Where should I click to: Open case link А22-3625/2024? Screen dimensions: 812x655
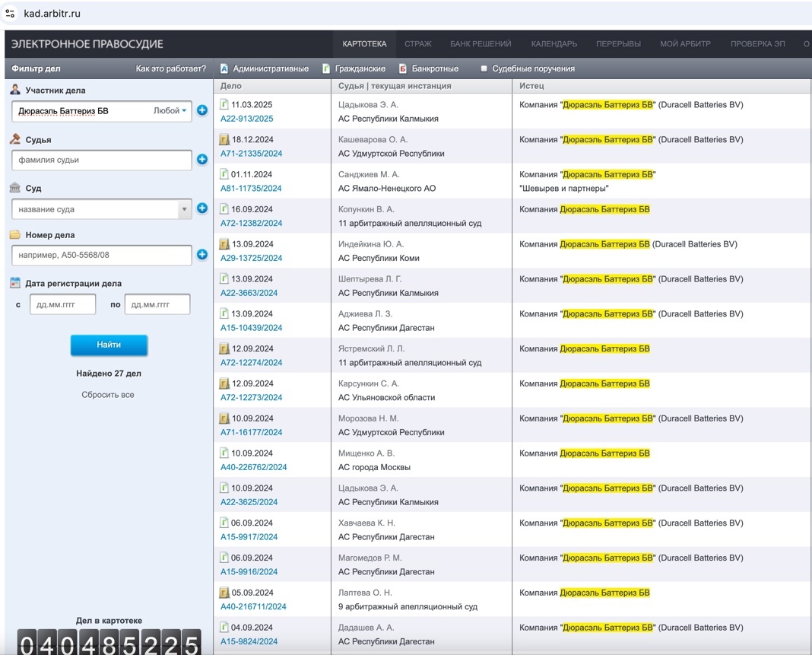click(249, 501)
